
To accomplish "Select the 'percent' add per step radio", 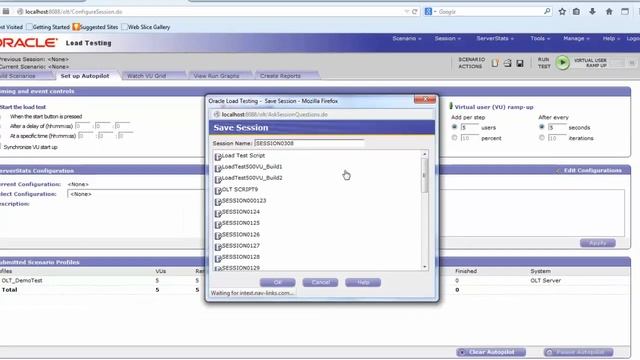I will 454,138.
